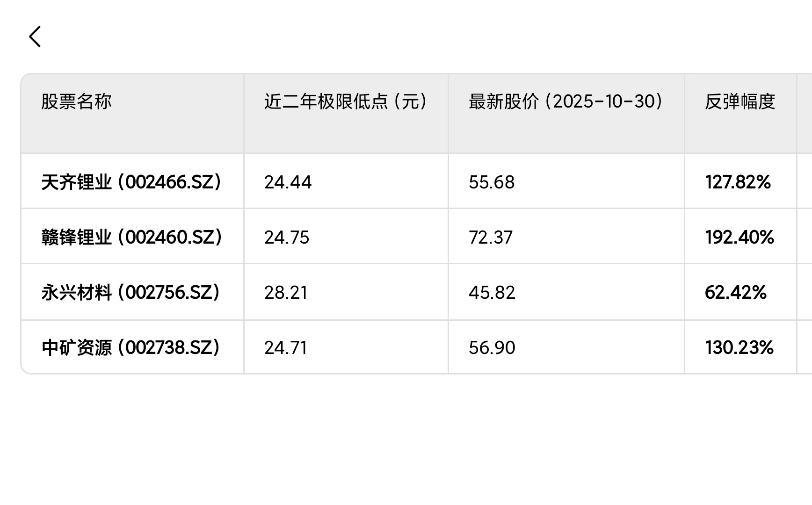Click the 72.37 latest price cell

(x=491, y=237)
